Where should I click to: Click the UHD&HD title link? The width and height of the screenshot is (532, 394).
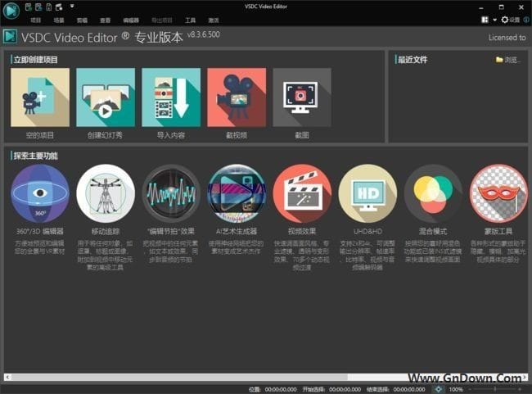pyautogui.click(x=367, y=231)
